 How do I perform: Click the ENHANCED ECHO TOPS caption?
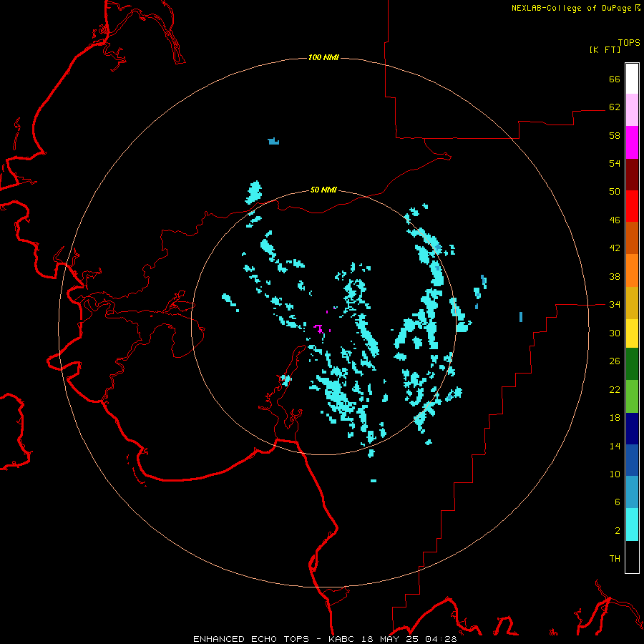[251, 639]
